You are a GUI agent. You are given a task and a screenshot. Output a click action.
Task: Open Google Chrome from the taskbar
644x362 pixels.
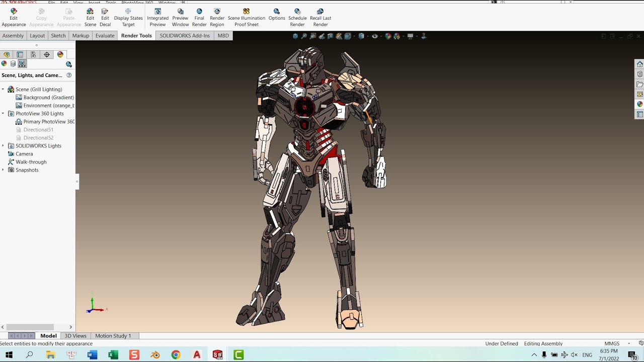176,355
